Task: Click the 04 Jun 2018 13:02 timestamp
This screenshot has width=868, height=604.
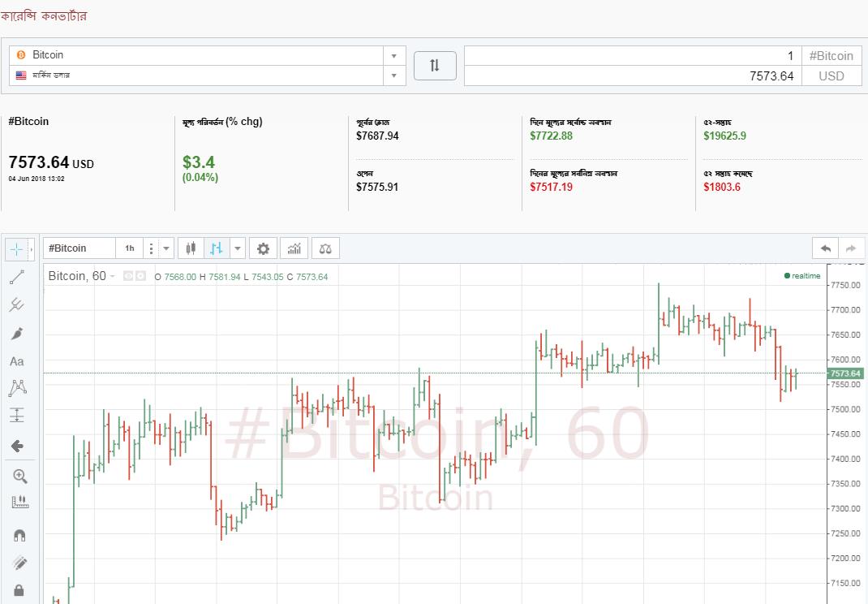Action: click(37, 179)
